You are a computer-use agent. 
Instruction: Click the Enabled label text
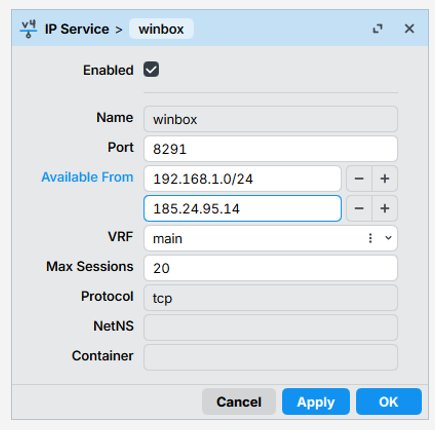coord(108,70)
